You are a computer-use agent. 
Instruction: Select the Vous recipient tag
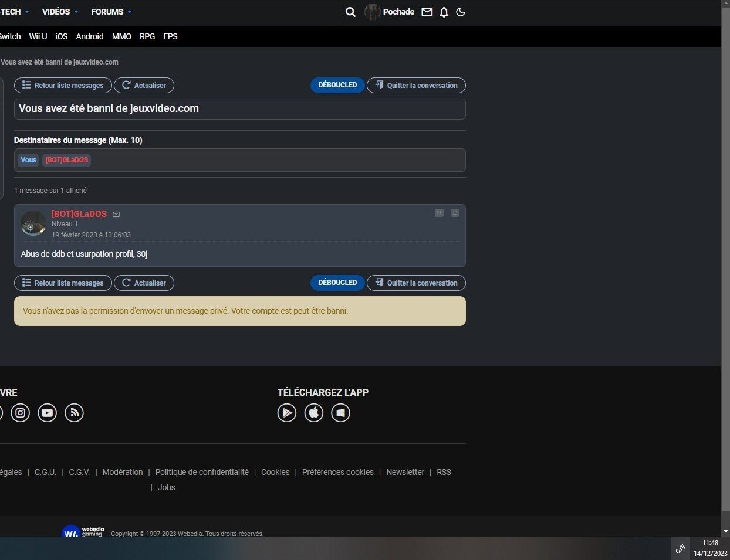click(x=28, y=160)
